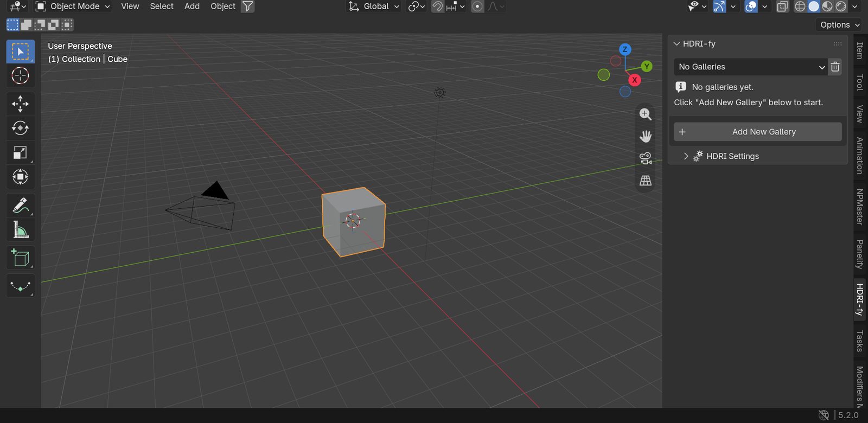Switch to wireframe viewport shading

coord(800,7)
